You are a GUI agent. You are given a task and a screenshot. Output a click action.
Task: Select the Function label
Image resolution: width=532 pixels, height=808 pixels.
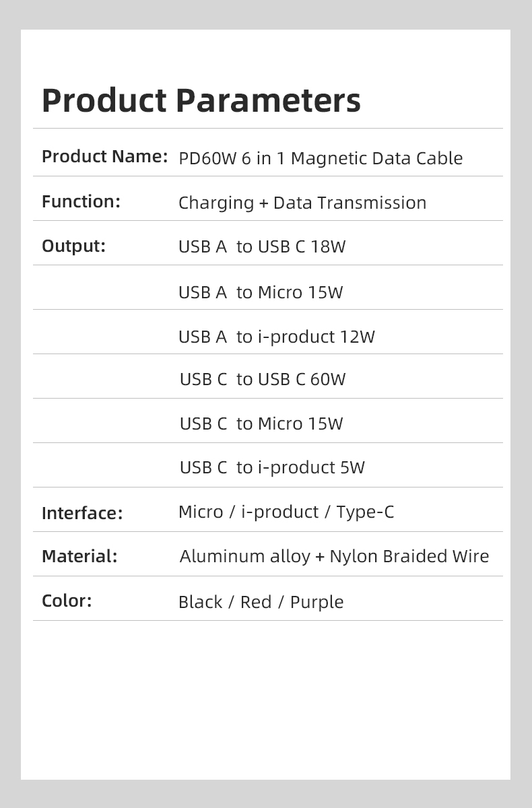(x=81, y=201)
